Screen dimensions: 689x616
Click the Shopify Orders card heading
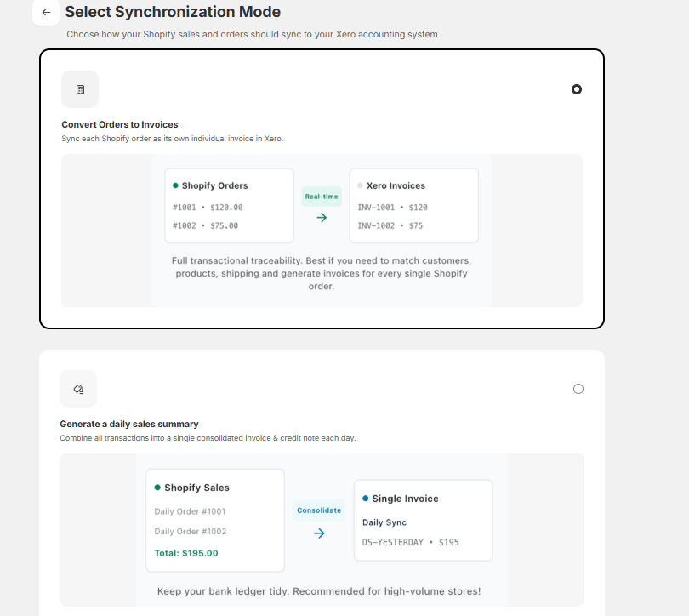click(x=215, y=185)
